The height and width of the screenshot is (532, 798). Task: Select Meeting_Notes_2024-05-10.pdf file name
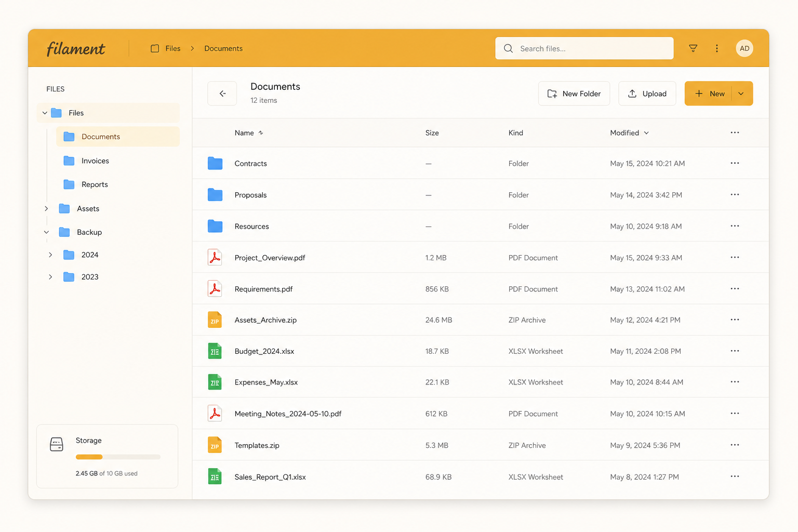288,414
